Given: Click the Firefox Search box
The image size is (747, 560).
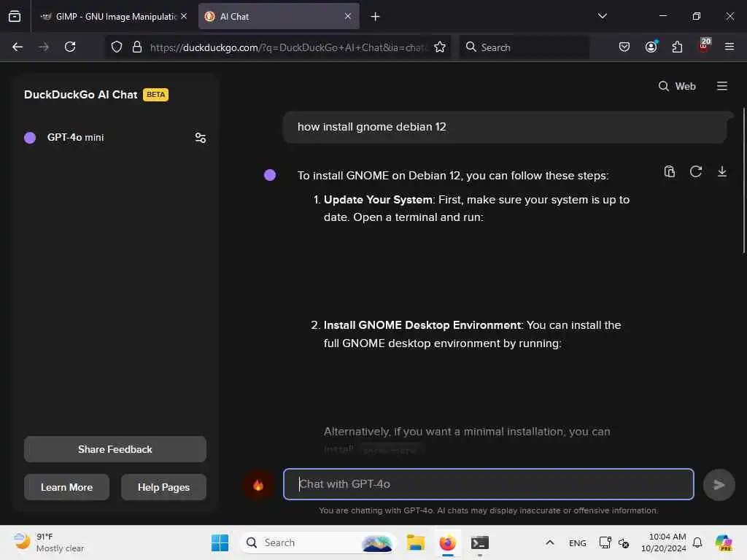Looking at the screenshot, I should point(524,47).
